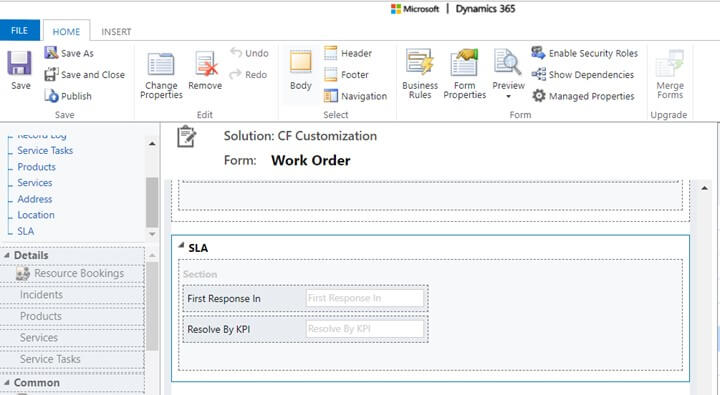The height and width of the screenshot is (395, 720).
Task: Open the Preview dropdown arrow
Action: pos(508,96)
